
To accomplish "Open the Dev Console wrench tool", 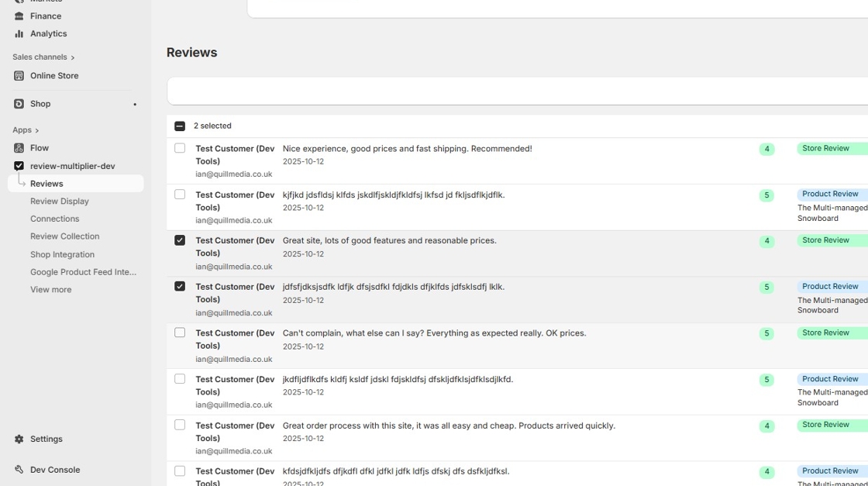I will click(54, 469).
